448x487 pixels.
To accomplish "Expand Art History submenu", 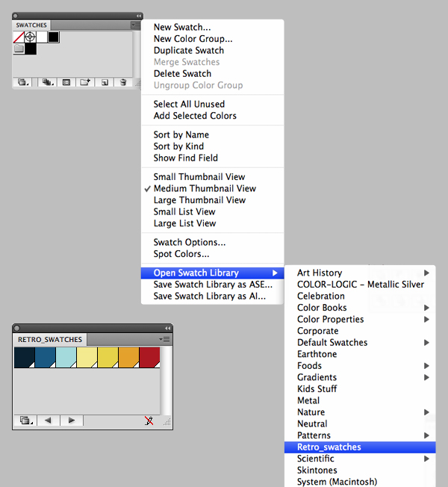I will click(x=360, y=273).
